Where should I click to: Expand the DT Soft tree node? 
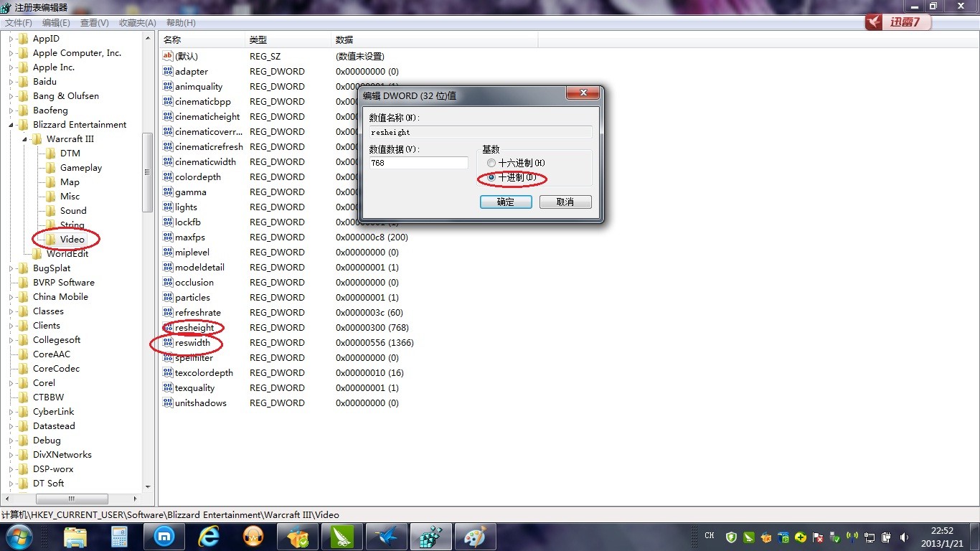click(11, 484)
